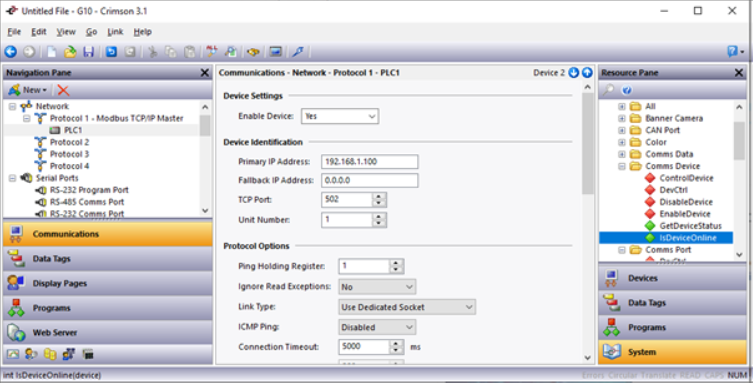Create a new file with the blank page icon
Screen dimensions: 753x383
(51, 52)
